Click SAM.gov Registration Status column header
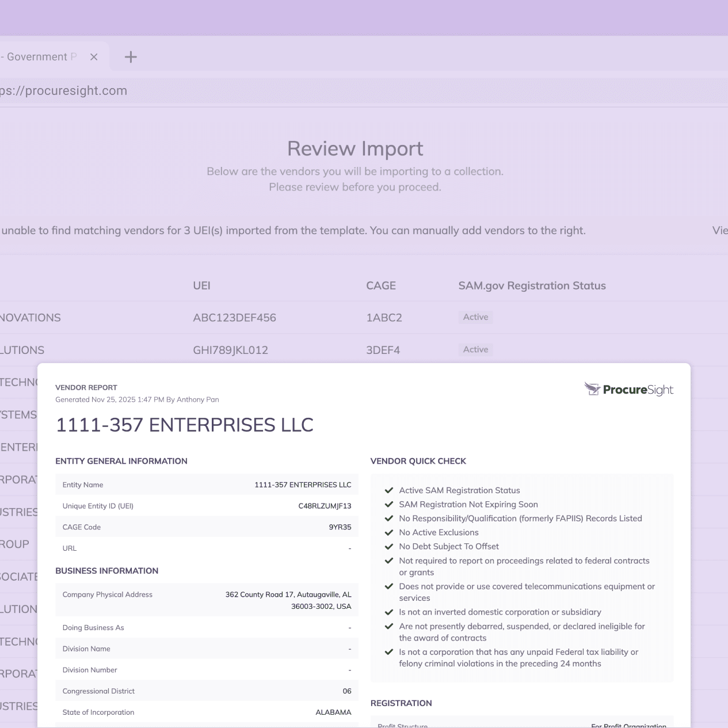This screenshot has width=728, height=728. coord(532,286)
